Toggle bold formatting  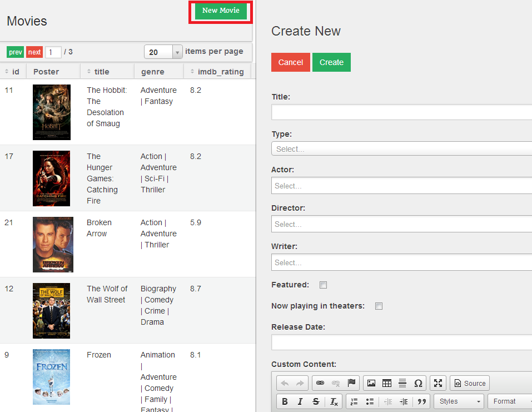tap(285, 401)
